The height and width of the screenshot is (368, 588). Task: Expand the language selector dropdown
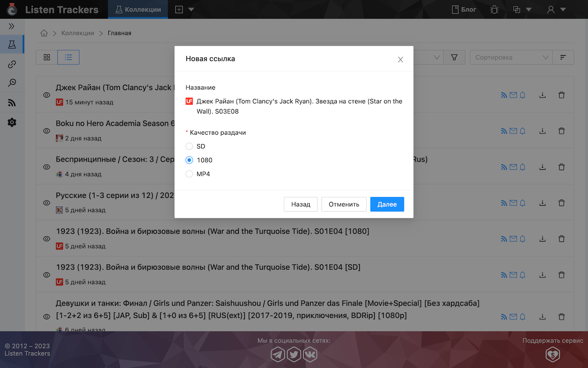521,9
